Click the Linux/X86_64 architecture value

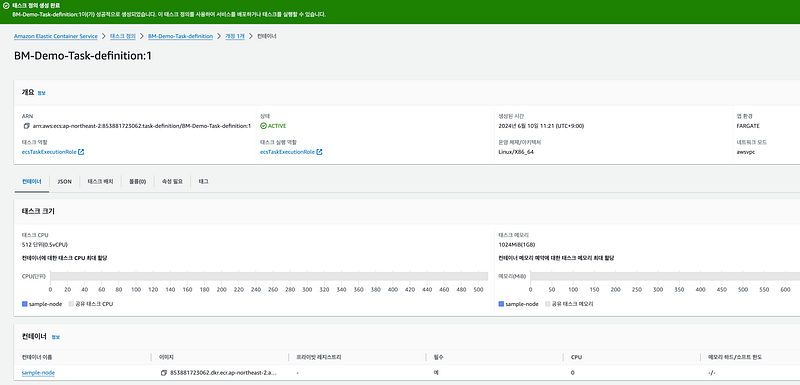coord(516,152)
